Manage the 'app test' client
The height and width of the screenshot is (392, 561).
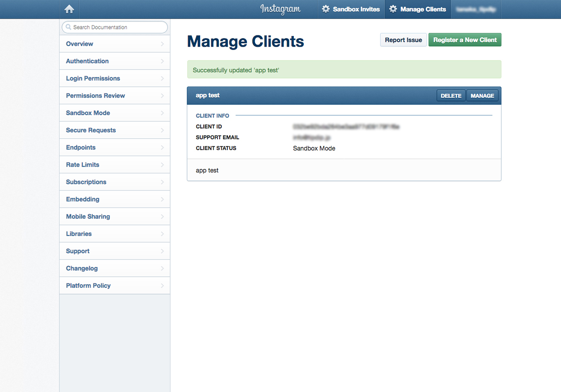coord(482,95)
